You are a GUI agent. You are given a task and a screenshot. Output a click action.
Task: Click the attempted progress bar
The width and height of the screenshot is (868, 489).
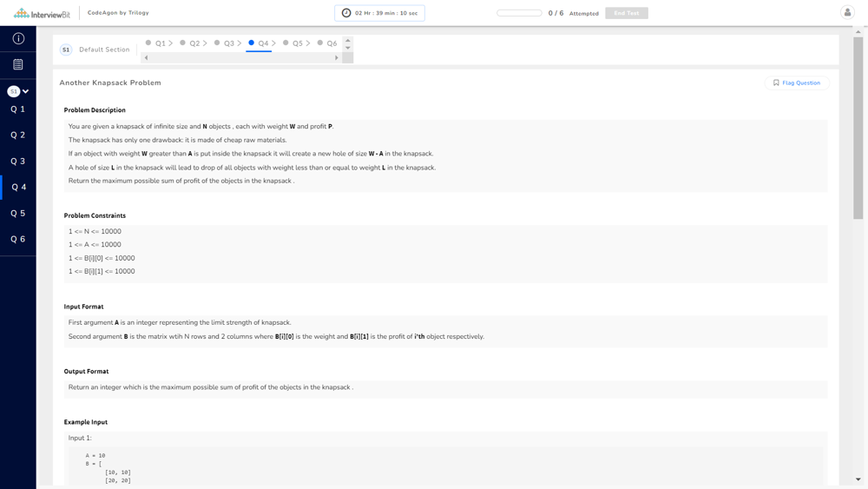tap(519, 13)
